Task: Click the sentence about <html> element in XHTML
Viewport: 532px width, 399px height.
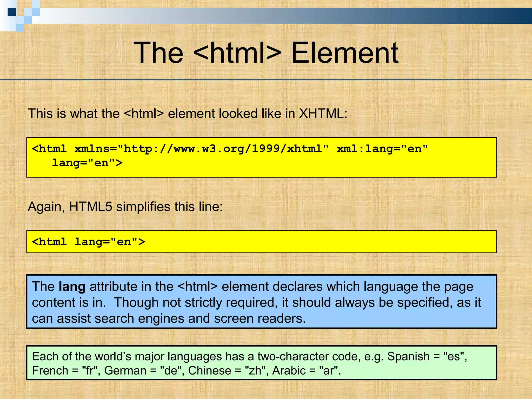Action: point(188,114)
